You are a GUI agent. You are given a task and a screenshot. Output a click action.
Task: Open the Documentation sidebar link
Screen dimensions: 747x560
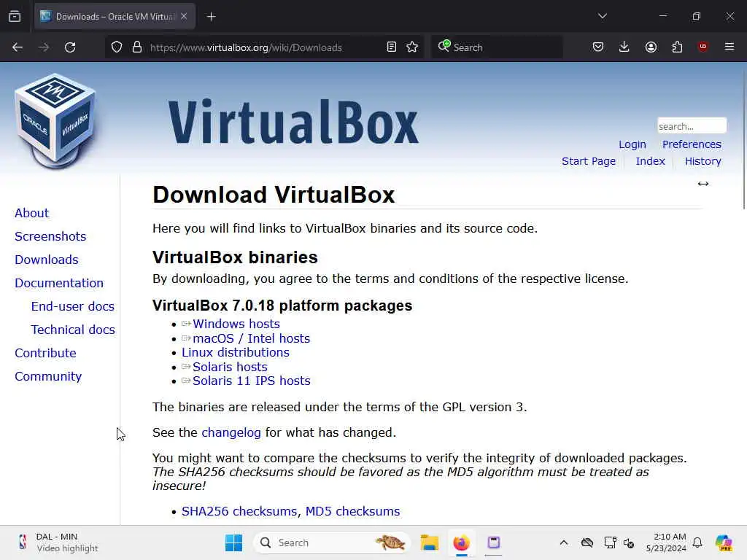point(58,283)
